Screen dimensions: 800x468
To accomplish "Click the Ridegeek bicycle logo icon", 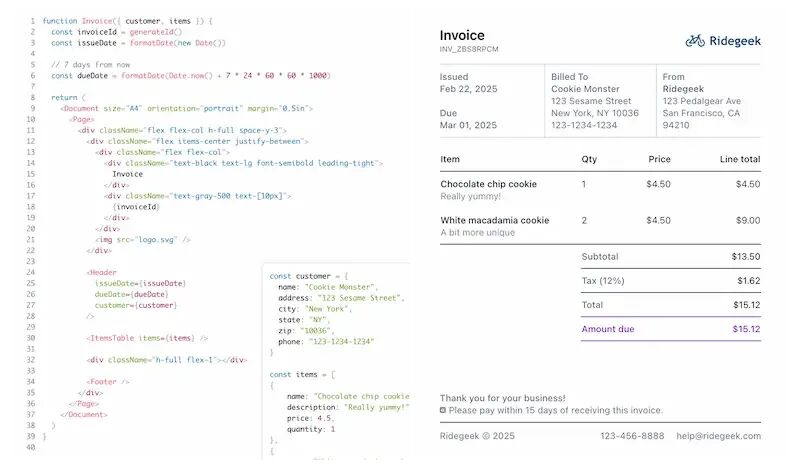I will [695, 40].
